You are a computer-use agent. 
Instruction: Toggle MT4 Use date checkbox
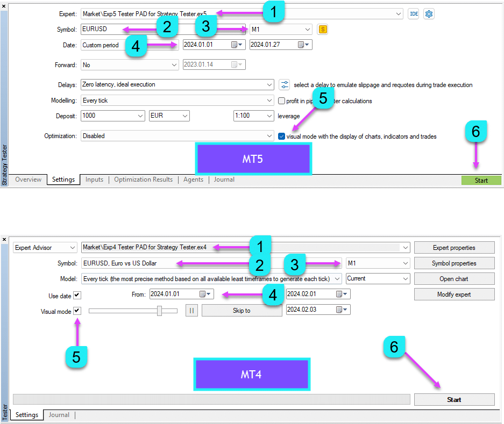[77, 295]
